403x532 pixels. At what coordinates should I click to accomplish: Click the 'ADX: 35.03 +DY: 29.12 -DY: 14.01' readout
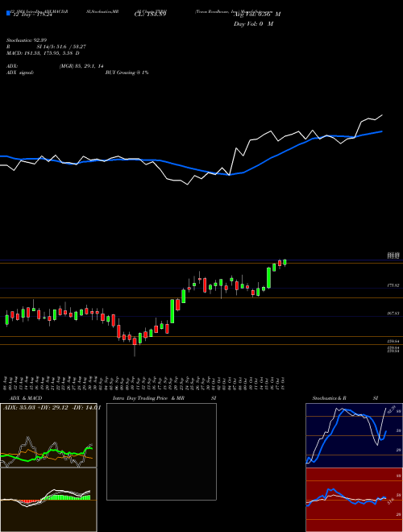[x=52, y=408]
